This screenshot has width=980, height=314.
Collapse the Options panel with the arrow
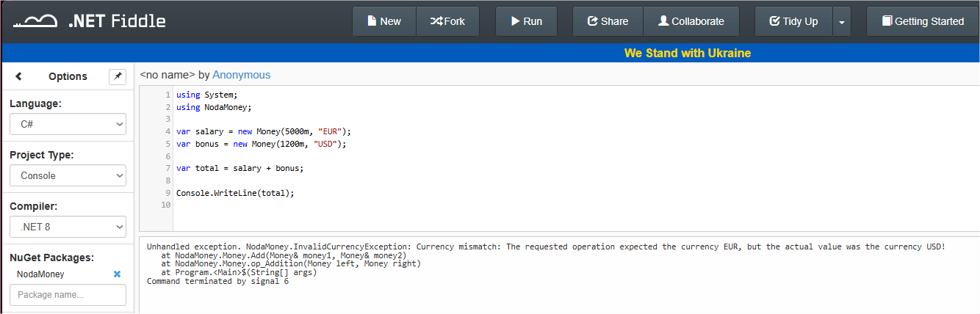(x=18, y=76)
